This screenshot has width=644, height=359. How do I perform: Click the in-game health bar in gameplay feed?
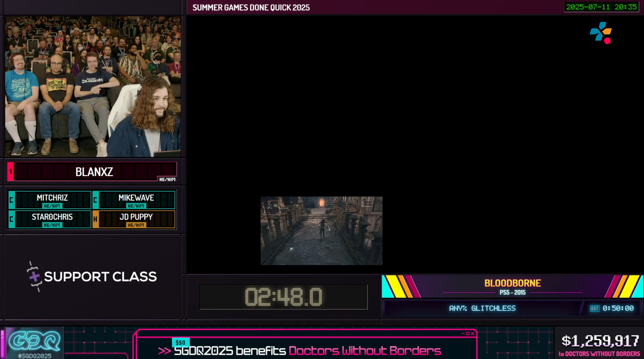(x=273, y=201)
